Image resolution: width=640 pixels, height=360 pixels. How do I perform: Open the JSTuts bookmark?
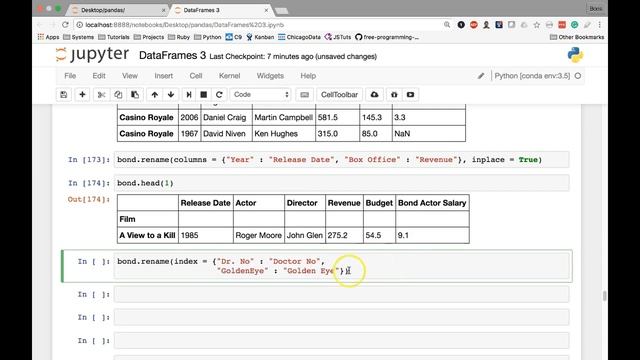tap(338, 37)
